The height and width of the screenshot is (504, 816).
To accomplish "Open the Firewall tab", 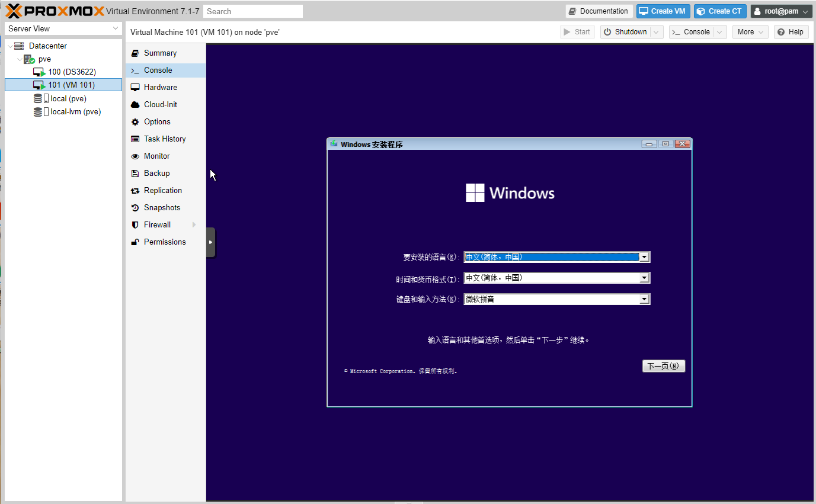I will (x=166, y=224).
